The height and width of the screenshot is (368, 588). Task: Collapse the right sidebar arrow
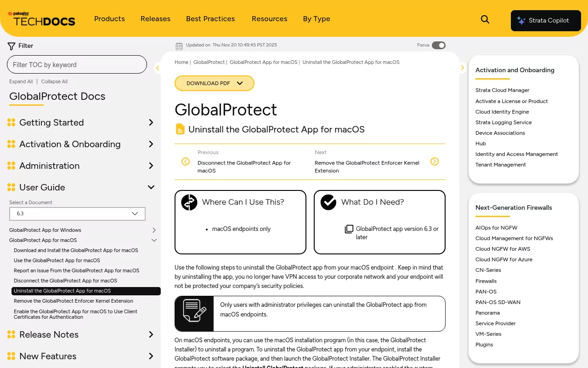click(463, 68)
